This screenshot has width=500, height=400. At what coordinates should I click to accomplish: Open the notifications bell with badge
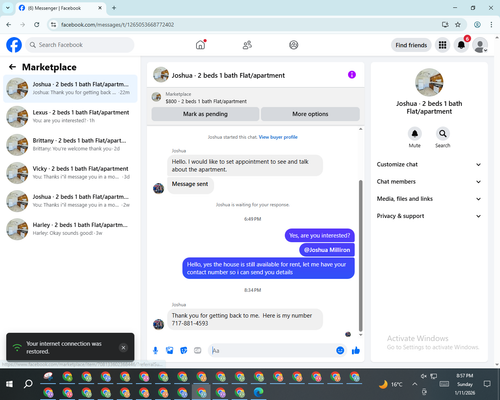(461, 45)
